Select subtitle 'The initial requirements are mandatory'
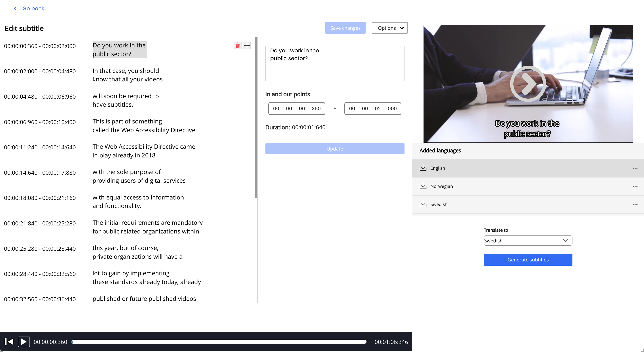 148,227
